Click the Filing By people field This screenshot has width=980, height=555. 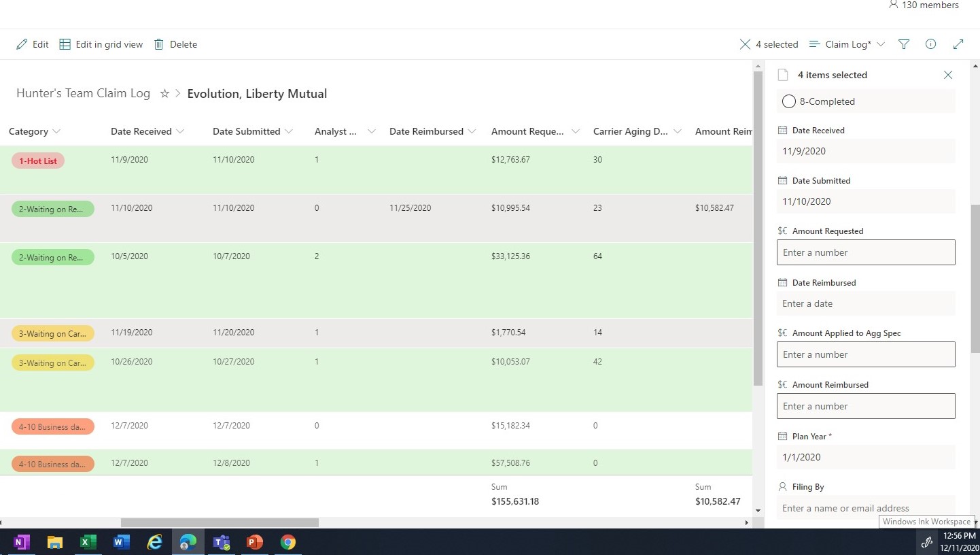click(866, 508)
